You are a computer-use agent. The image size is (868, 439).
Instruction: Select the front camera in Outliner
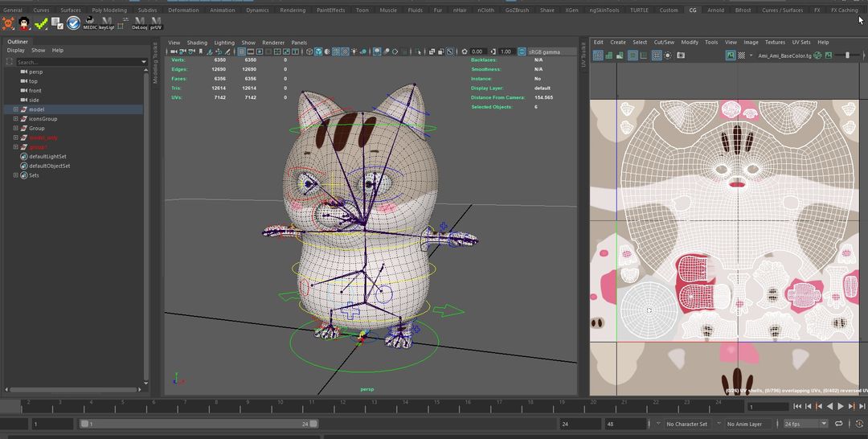point(35,91)
